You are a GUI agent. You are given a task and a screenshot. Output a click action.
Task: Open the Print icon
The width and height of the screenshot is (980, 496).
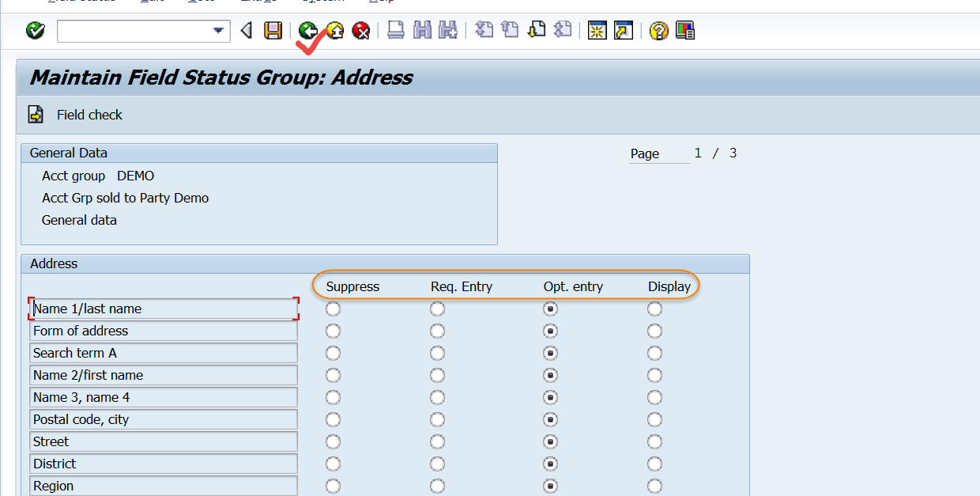coord(396,31)
